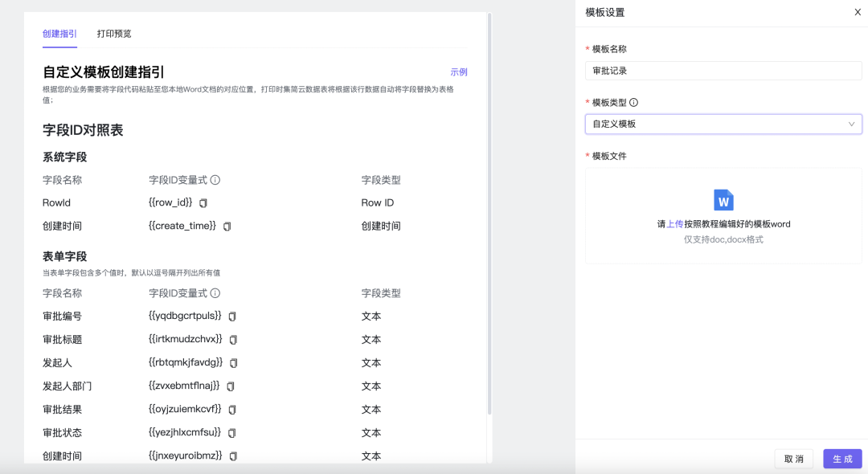Screen dimensions: 868x474
Task: Click the 审批结果 field name
Action: (62, 409)
